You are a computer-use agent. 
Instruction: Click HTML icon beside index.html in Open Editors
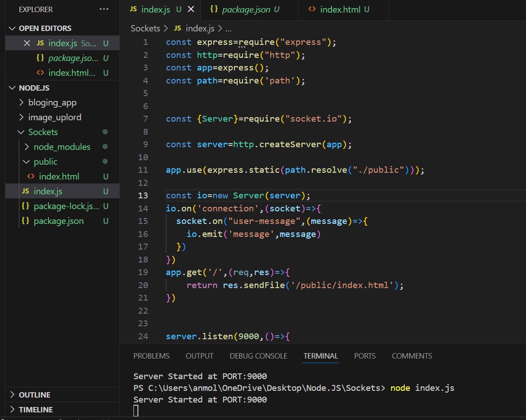40,72
